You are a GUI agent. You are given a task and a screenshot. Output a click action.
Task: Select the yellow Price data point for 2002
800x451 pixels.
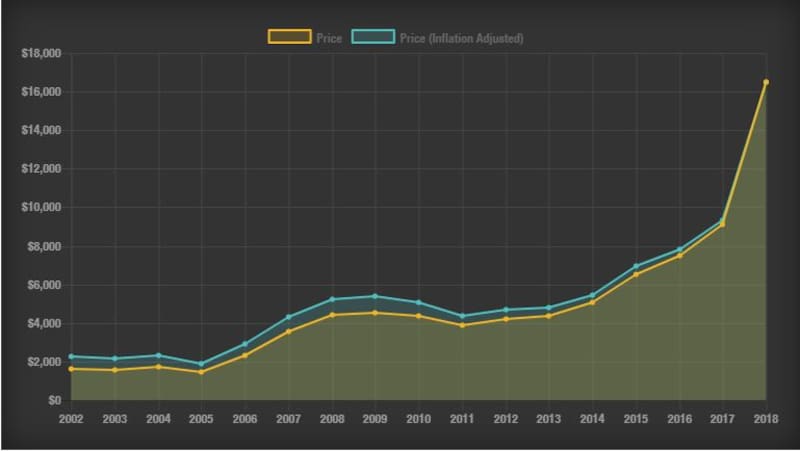tap(71, 369)
